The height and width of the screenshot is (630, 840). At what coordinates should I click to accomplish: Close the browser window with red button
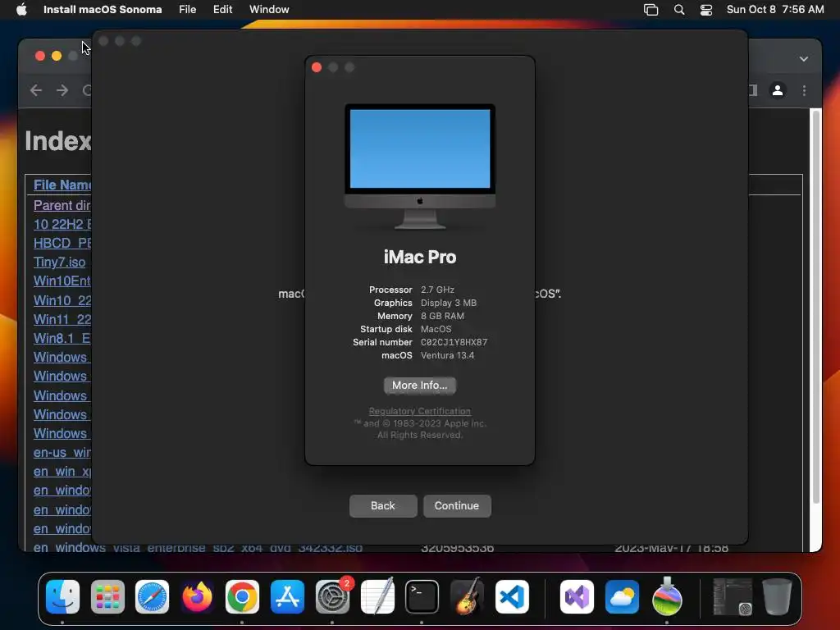click(40, 56)
